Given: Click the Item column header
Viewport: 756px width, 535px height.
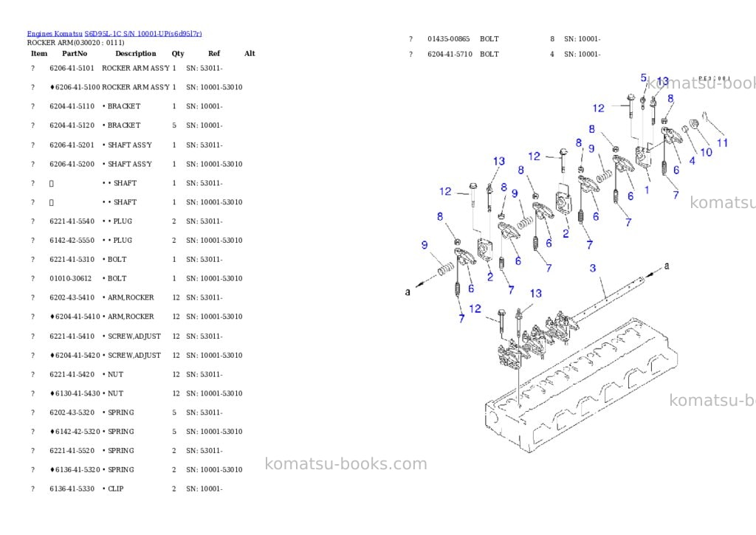Looking at the screenshot, I should [x=39, y=53].
